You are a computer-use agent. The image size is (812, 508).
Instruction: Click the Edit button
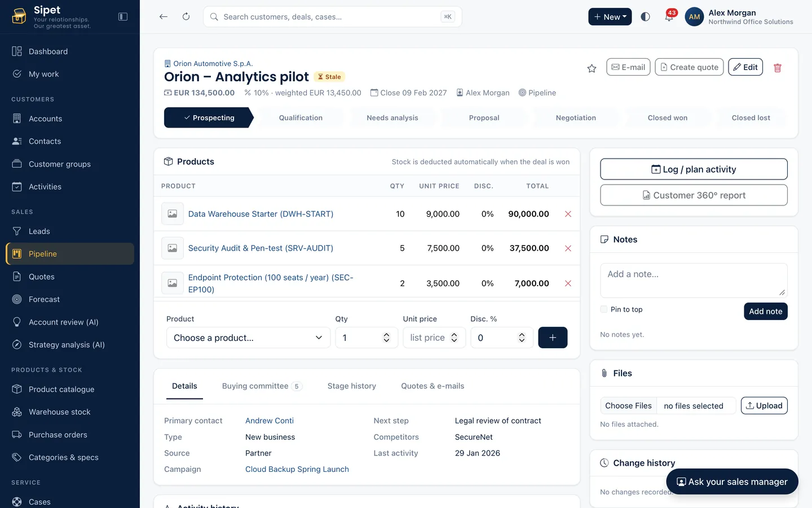[x=745, y=67]
